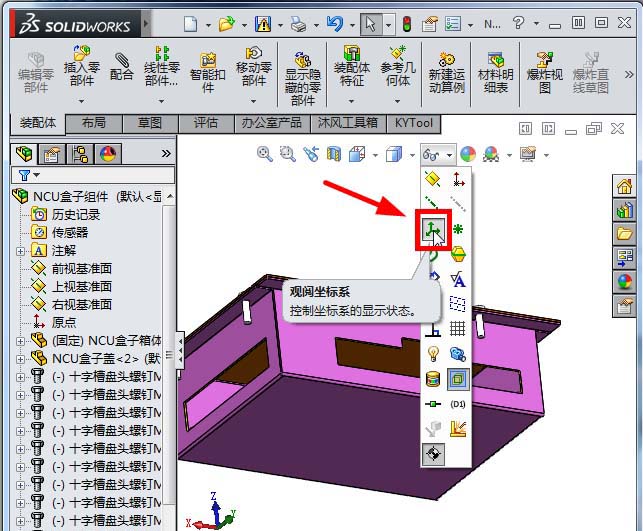The image size is (643, 531).
Task: Click the Edit Appearance color sphere
Action: click(x=468, y=155)
